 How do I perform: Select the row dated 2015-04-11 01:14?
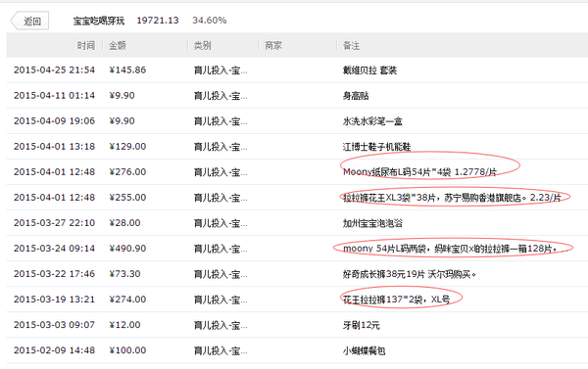[297, 96]
